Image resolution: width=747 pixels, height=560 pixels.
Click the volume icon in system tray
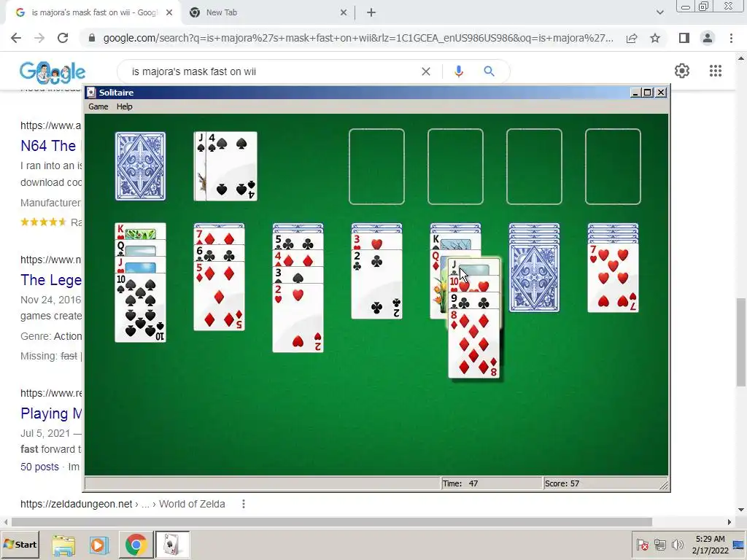676,545
